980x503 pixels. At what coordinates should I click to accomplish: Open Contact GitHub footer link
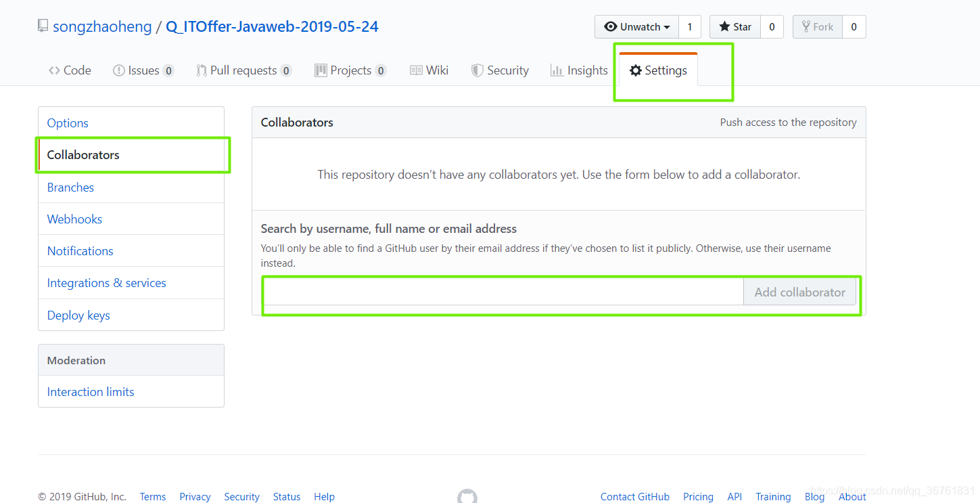pos(635,497)
